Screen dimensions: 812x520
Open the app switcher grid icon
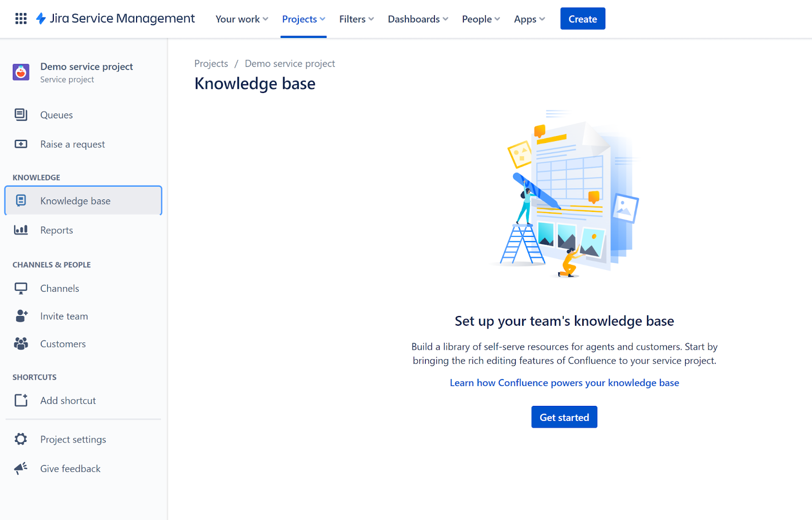pos(21,19)
